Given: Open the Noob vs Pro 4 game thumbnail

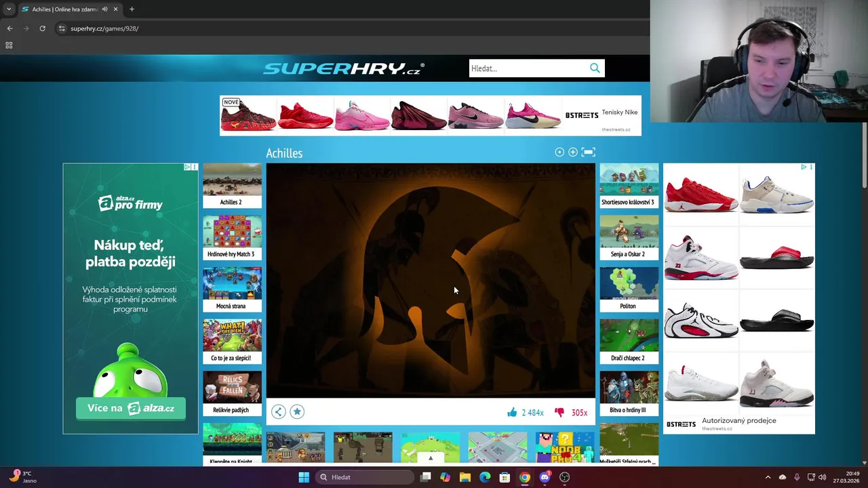Looking at the screenshot, I should tap(564, 447).
